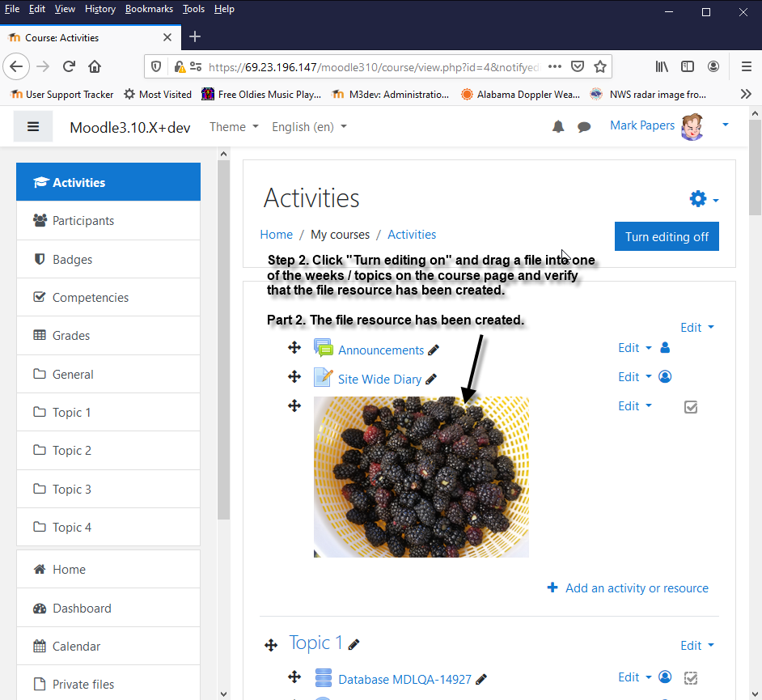
Task: Toggle completion checkbox for blackberry image
Action: [691, 407]
